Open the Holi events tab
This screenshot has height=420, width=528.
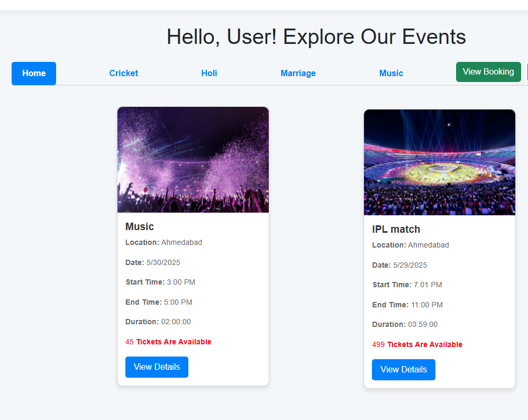pyautogui.click(x=209, y=74)
